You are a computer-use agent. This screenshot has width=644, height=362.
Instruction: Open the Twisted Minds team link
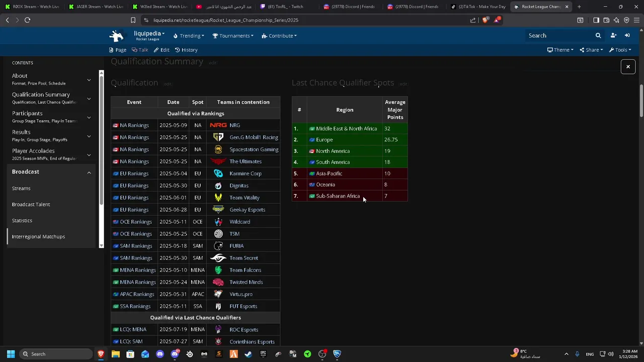coord(246,282)
